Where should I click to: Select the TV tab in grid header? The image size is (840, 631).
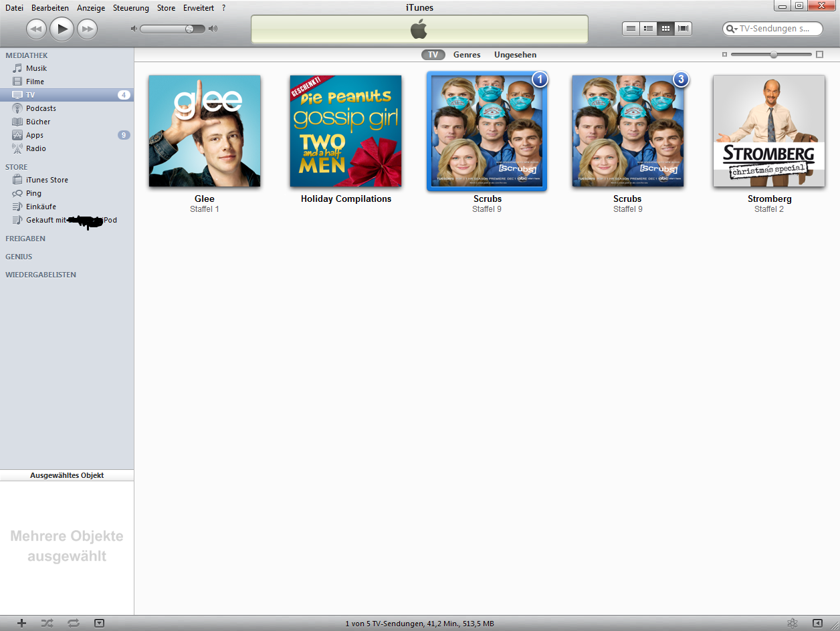pos(433,55)
